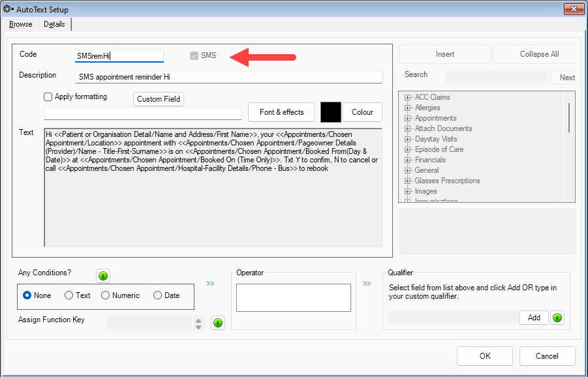Select Glasses Prescriptions in field tree
The width and height of the screenshot is (588, 377).
(448, 181)
